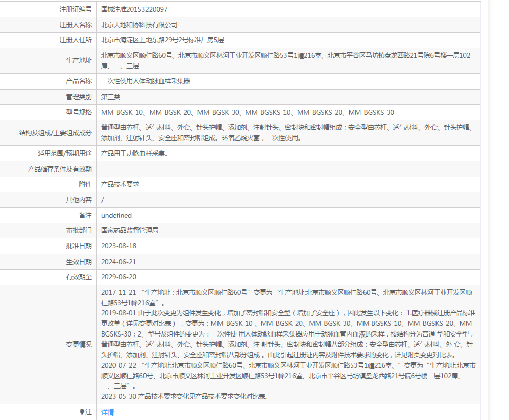Select structure text starting 普通型由芯杆
Image resolution: width=509 pixels, height=420 pixels.
tap(287, 133)
